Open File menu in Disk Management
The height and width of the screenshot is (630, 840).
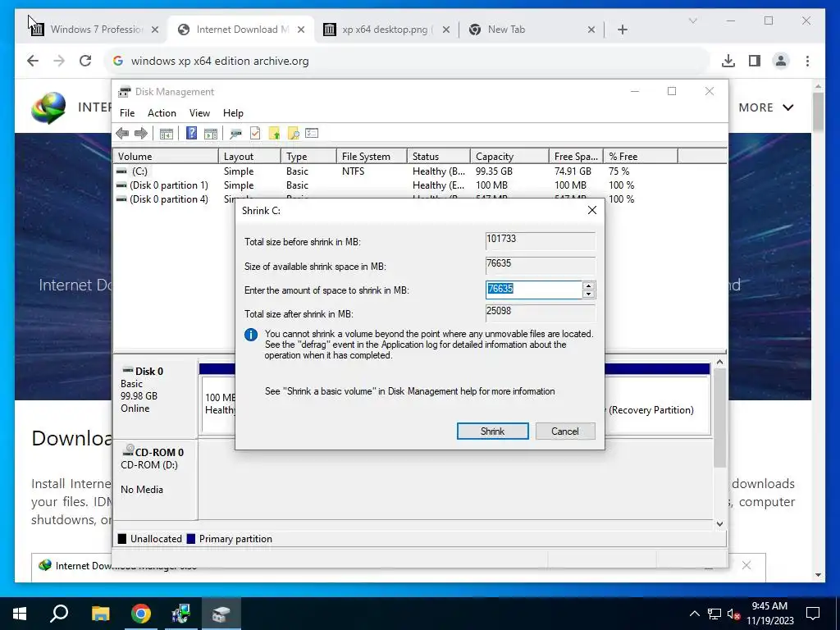click(x=127, y=113)
